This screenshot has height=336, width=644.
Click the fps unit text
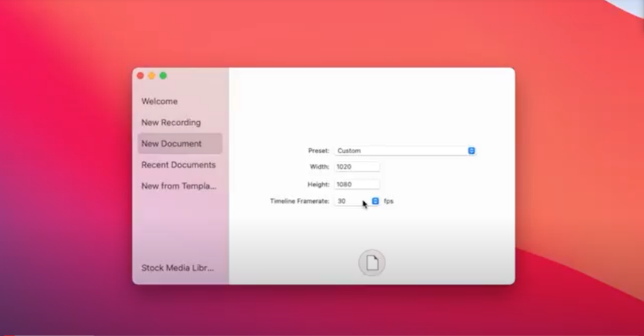point(389,201)
